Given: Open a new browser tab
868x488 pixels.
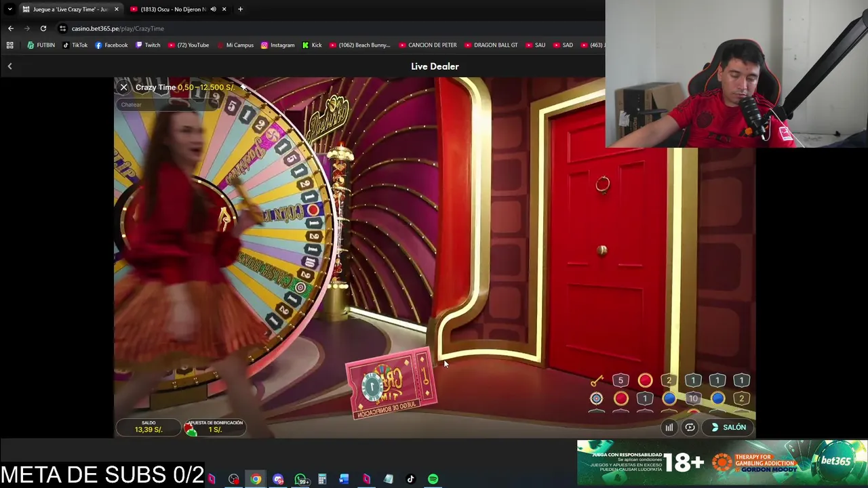Looking at the screenshot, I should click(x=240, y=9).
